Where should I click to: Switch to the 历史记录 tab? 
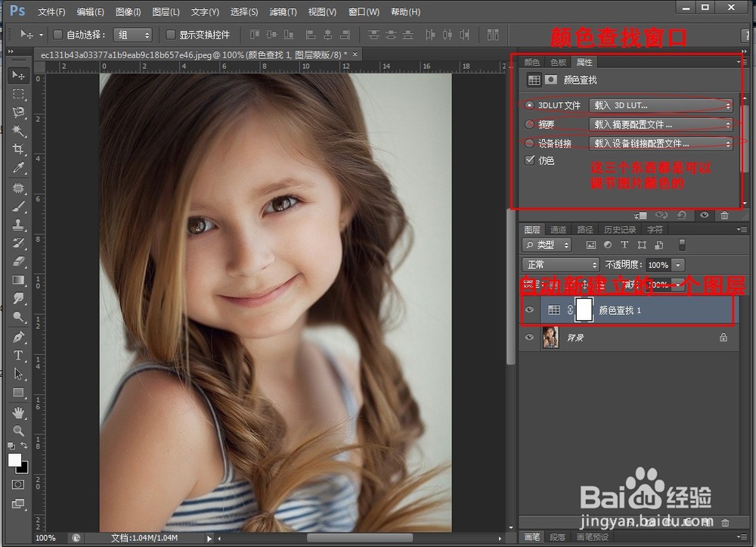point(620,229)
